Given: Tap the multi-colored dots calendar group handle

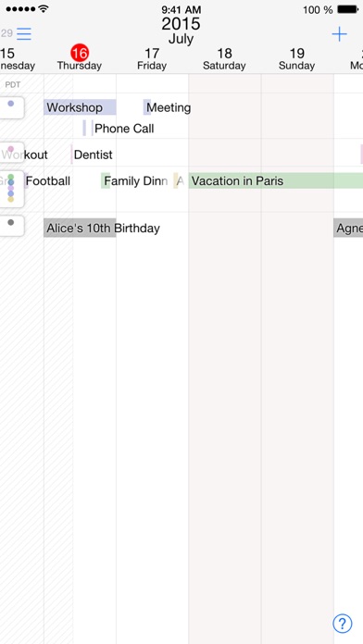Looking at the screenshot, I should click(x=11, y=189).
